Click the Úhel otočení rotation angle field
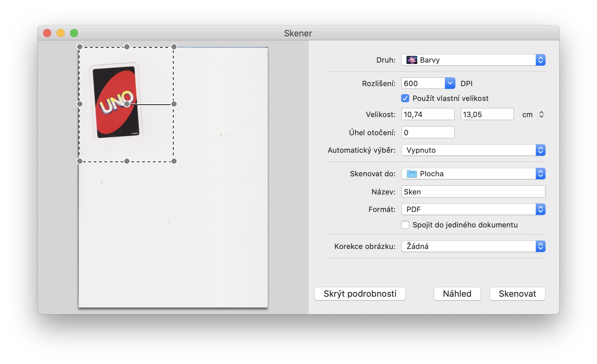The width and height of the screenshot is (597, 364). [428, 133]
